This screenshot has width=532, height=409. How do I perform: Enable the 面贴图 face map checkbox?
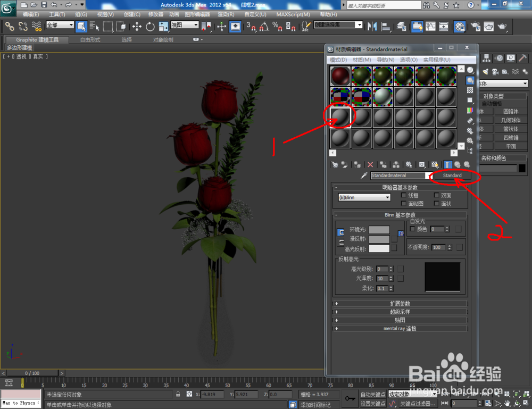point(403,204)
